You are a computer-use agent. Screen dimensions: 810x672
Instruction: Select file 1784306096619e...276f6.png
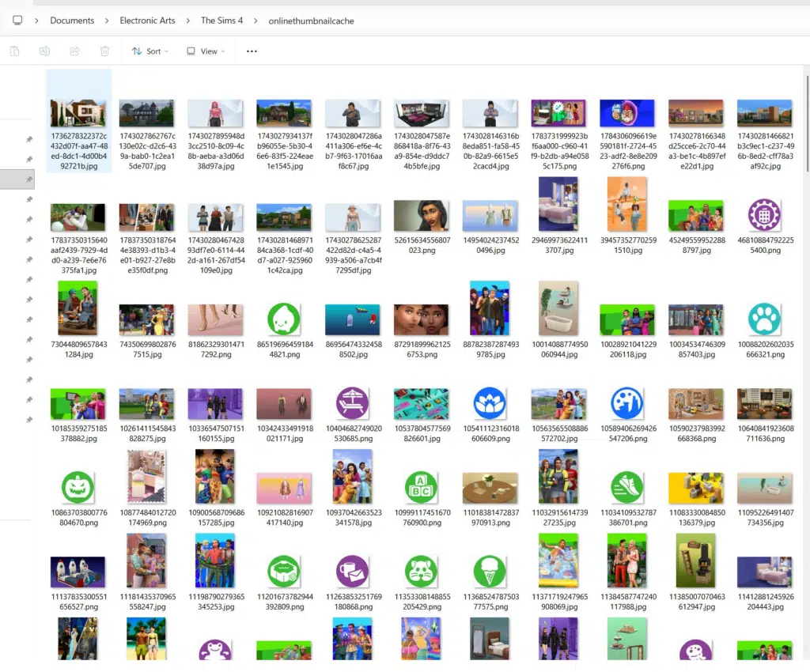(627, 134)
